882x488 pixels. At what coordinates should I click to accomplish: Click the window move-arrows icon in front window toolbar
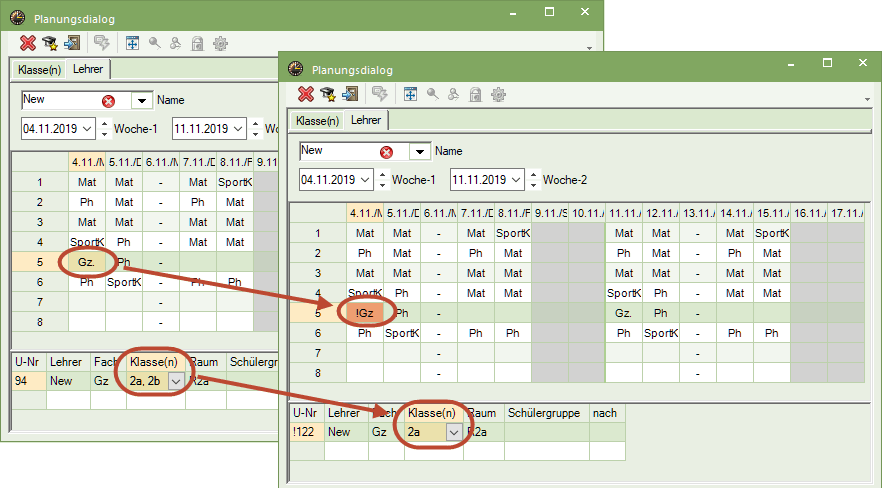click(410, 94)
